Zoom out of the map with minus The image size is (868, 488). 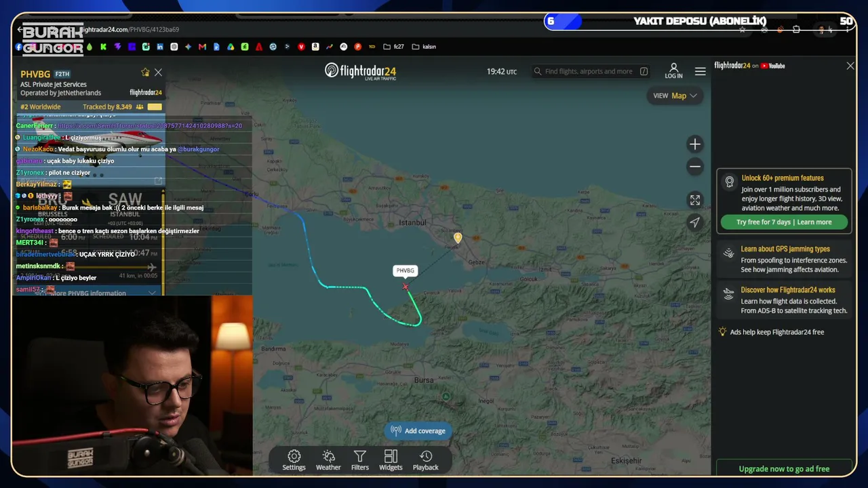(695, 167)
